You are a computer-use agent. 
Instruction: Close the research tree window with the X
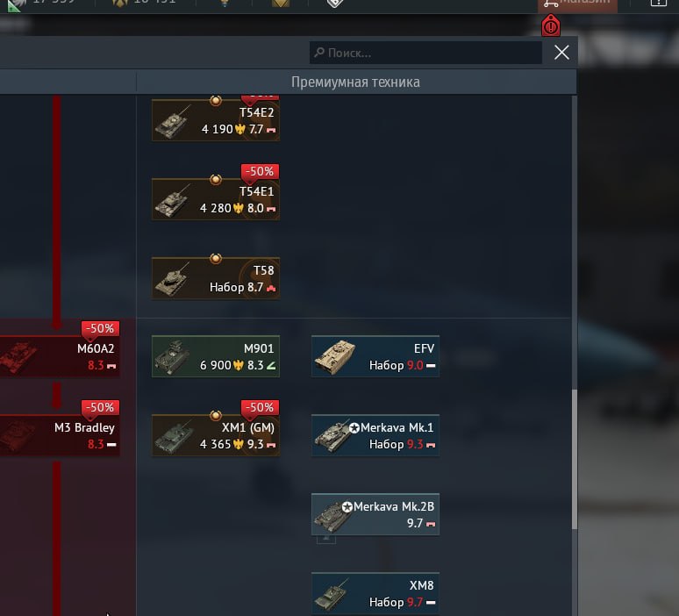(561, 53)
